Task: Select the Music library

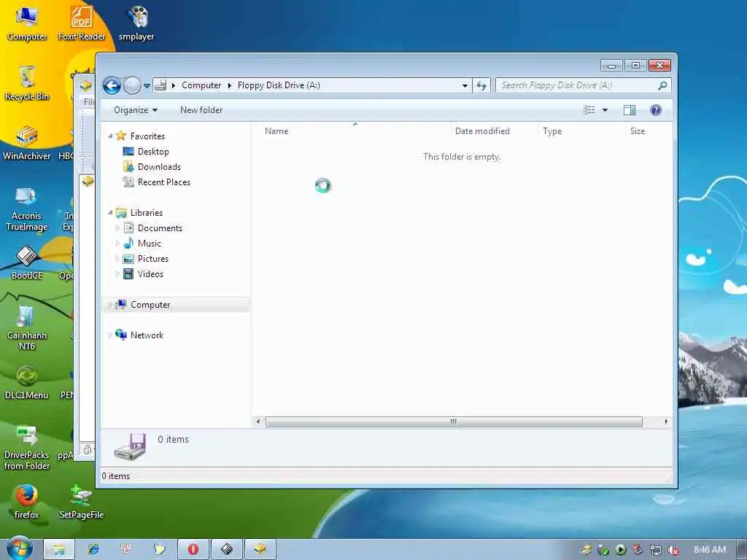Action: point(149,244)
